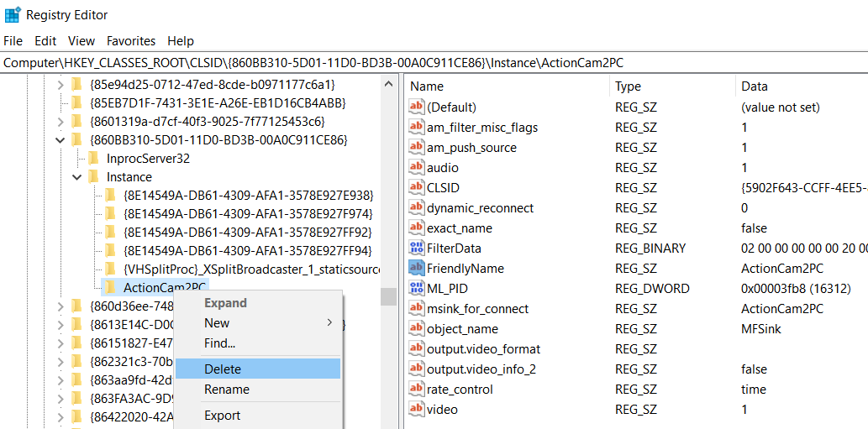Expand the {86151827-E47 key

pyautogui.click(x=60, y=343)
